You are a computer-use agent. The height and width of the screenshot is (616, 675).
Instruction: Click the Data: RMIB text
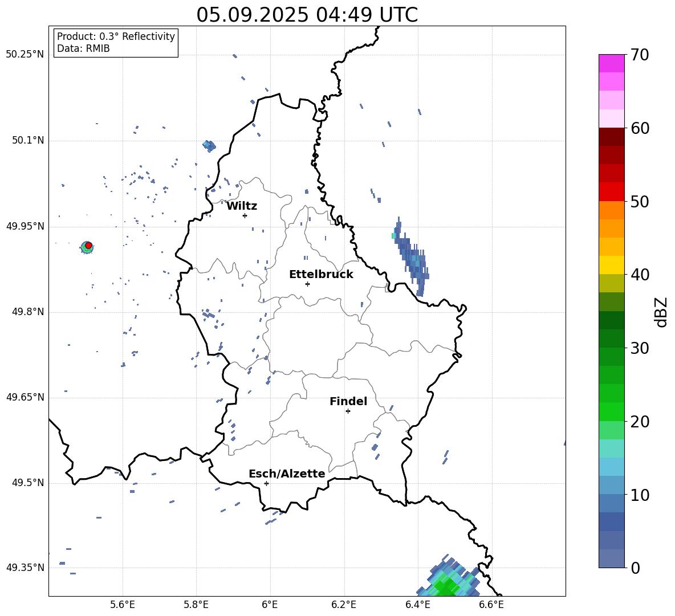tap(83, 48)
